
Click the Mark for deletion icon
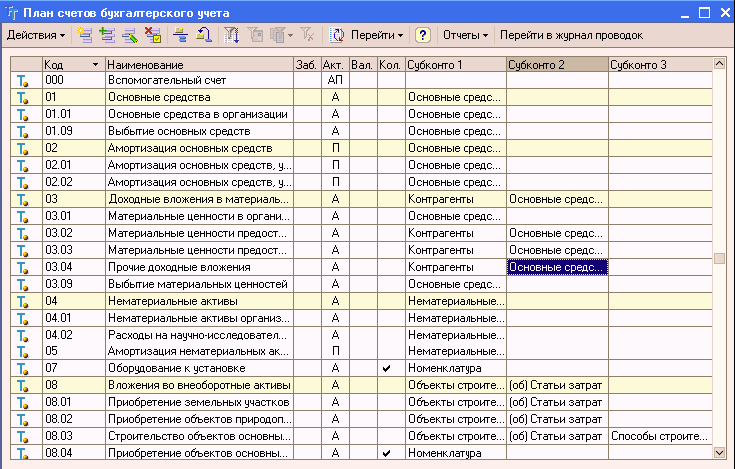click(x=153, y=35)
